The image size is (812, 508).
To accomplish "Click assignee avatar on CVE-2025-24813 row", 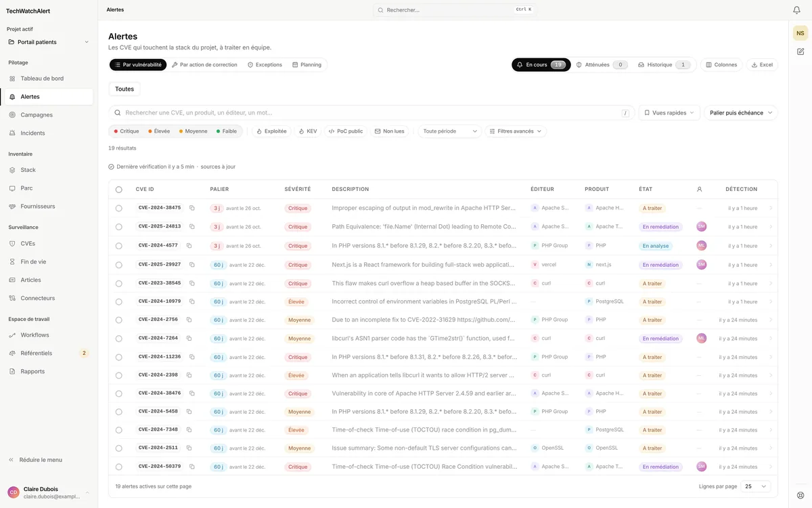I will coord(702,227).
